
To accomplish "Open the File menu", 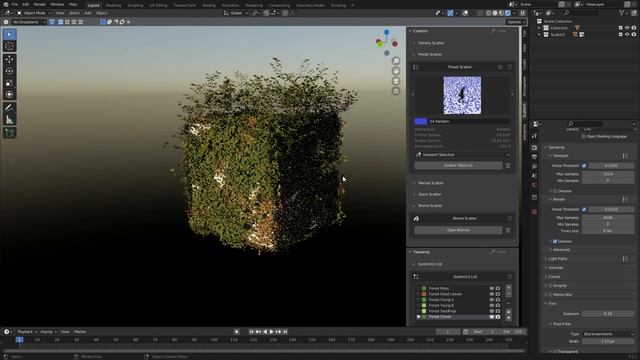I will 15,4.
